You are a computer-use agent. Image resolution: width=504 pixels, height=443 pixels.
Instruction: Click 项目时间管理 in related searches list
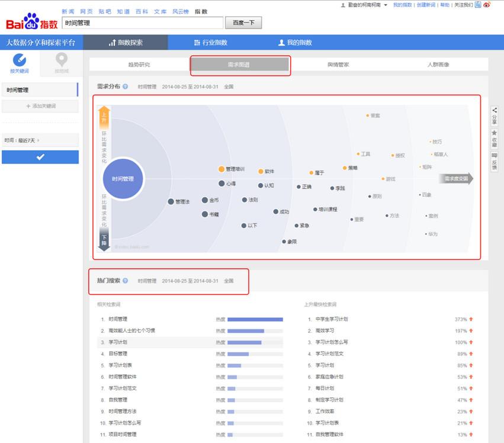pyautogui.click(x=123, y=434)
